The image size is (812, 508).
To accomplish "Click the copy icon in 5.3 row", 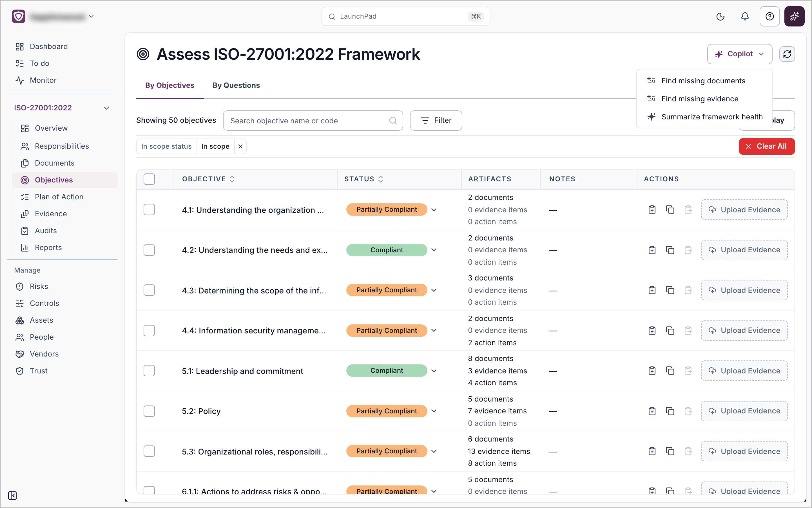I will tap(670, 451).
